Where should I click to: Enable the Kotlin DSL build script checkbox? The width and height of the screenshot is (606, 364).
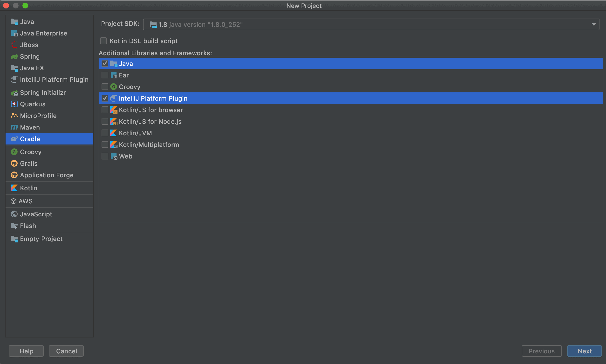103,41
